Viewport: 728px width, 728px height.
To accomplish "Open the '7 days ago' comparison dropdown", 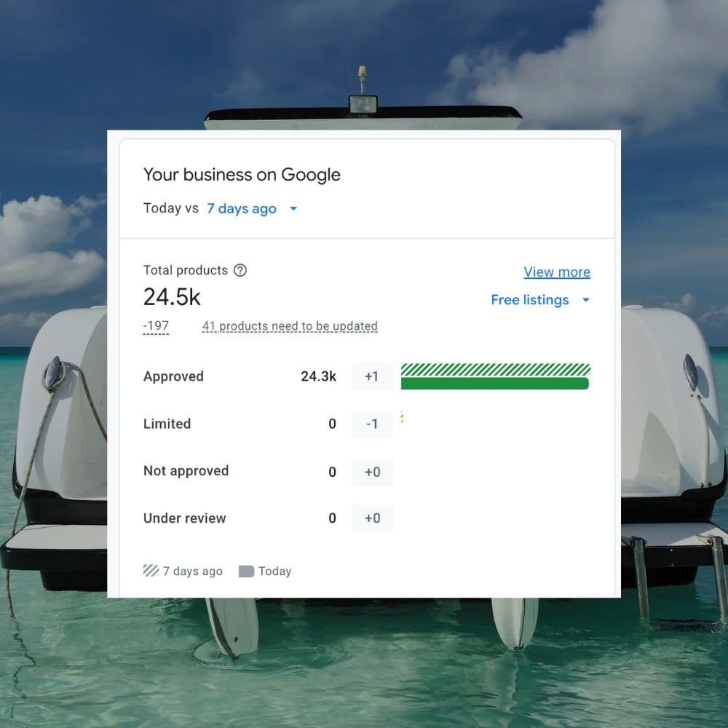I will click(x=252, y=208).
